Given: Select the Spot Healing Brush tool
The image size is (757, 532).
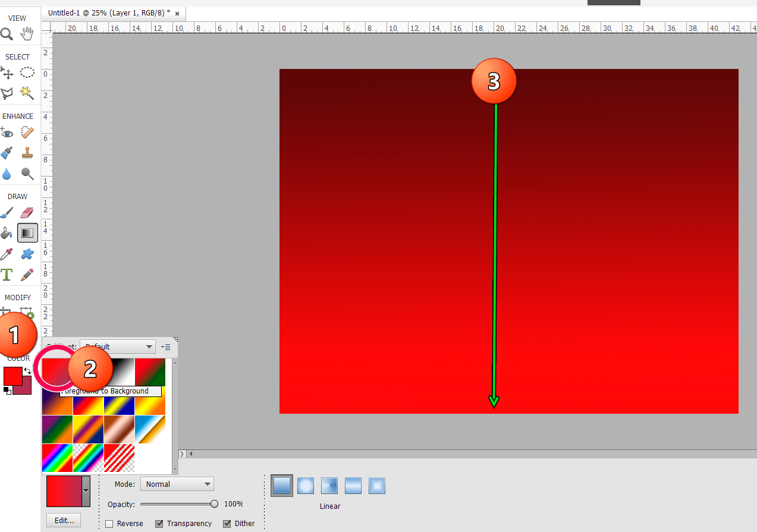Looking at the screenshot, I should pyautogui.click(x=26, y=132).
